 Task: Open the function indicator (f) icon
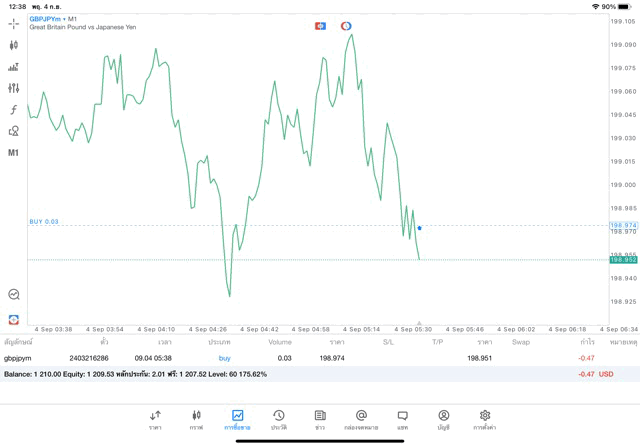[14, 110]
